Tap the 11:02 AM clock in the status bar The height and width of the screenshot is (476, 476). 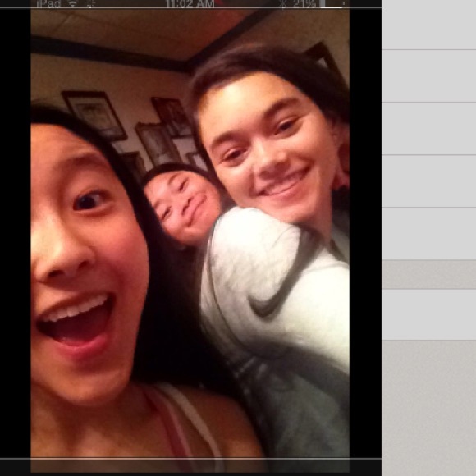tap(190, 3)
